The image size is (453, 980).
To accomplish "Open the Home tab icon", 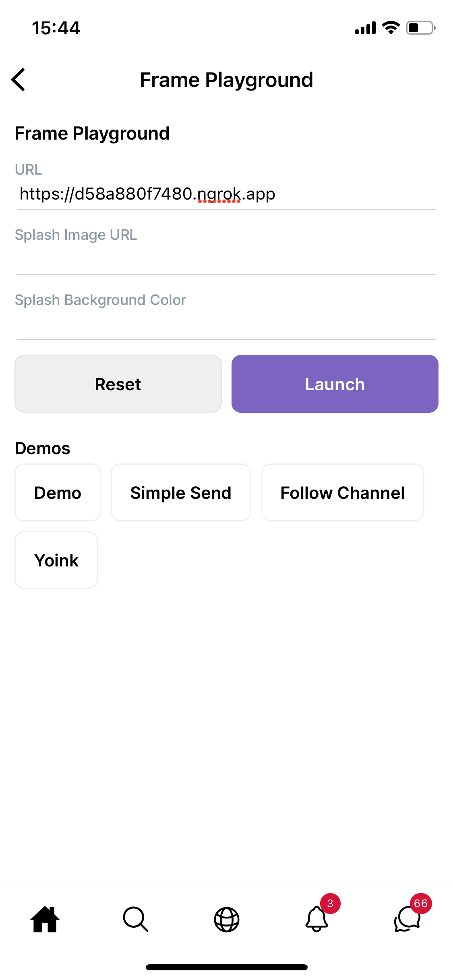I will pos(45,919).
